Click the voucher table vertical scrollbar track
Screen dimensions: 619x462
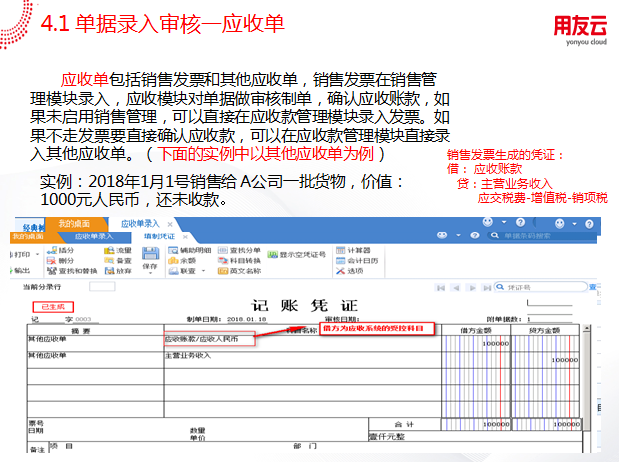pyautogui.click(x=587, y=379)
